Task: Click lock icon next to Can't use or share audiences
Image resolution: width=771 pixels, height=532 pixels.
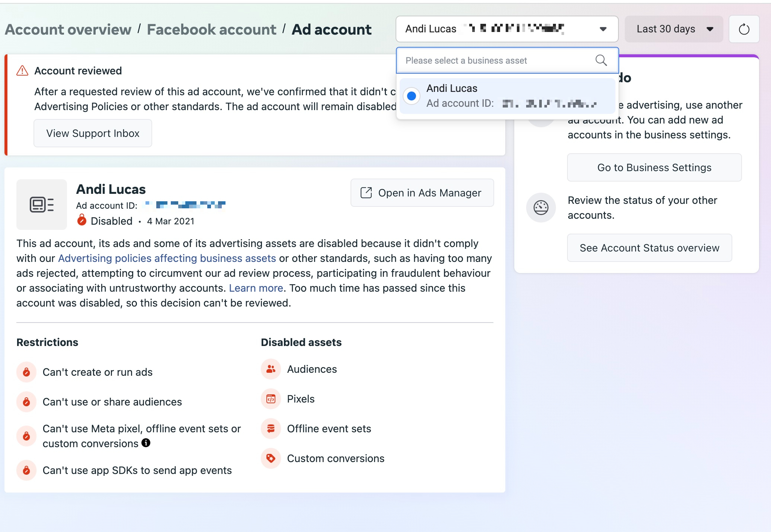Action: [26, 402]
